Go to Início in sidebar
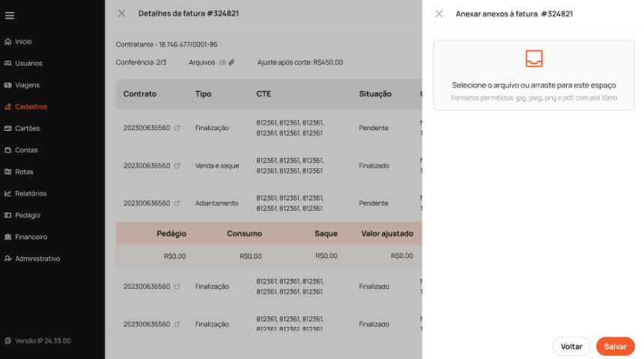 (x=23, y=42)
